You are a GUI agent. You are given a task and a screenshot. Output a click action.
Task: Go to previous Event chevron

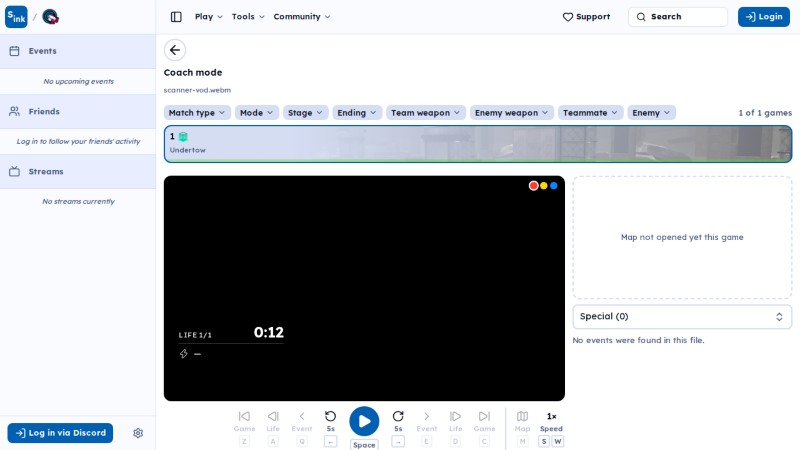[302, 416]
